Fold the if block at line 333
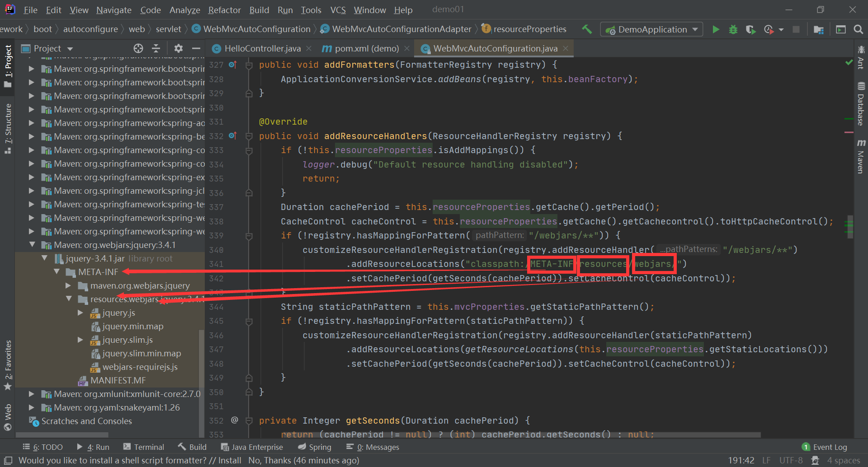 click(x=249, y=150)
